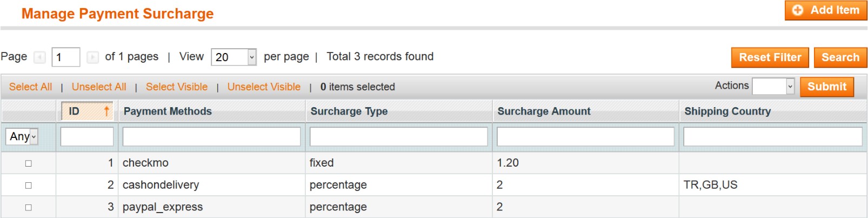The image size is (868, 218).
Task: Click the Payment Methods filter input
Action: click(211, 136)
